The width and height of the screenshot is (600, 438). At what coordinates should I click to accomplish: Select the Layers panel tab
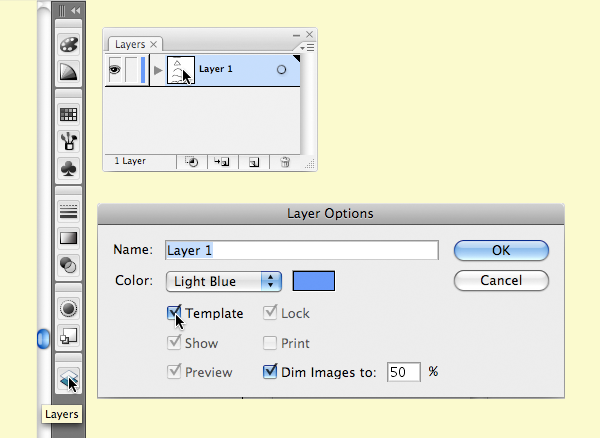pos(131,45)
